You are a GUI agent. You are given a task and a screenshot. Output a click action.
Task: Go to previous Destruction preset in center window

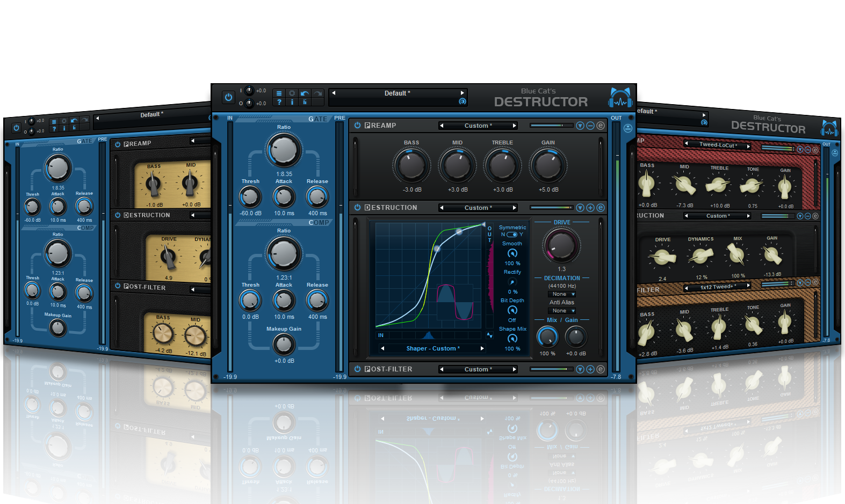click(x=442, y=208)
